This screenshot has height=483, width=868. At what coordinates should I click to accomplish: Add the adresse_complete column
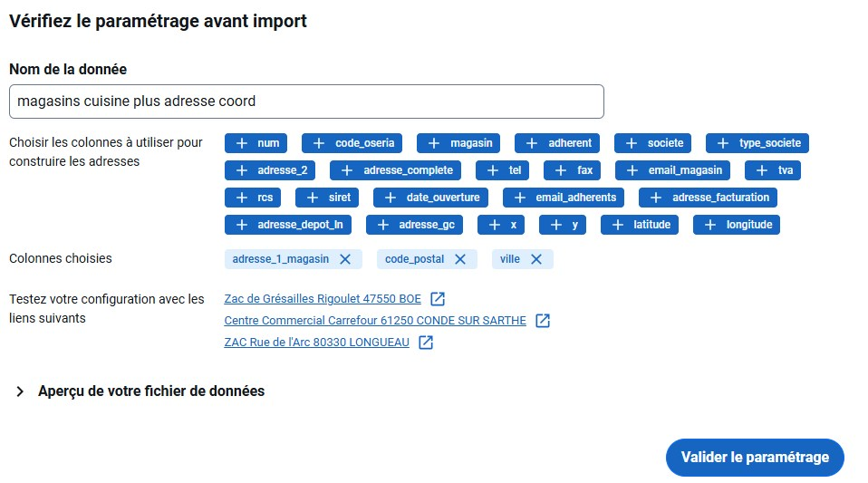coord(396,170)
